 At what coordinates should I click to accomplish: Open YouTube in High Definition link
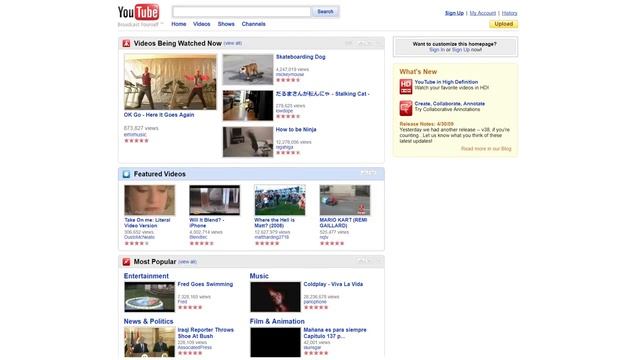click(446, 82)
